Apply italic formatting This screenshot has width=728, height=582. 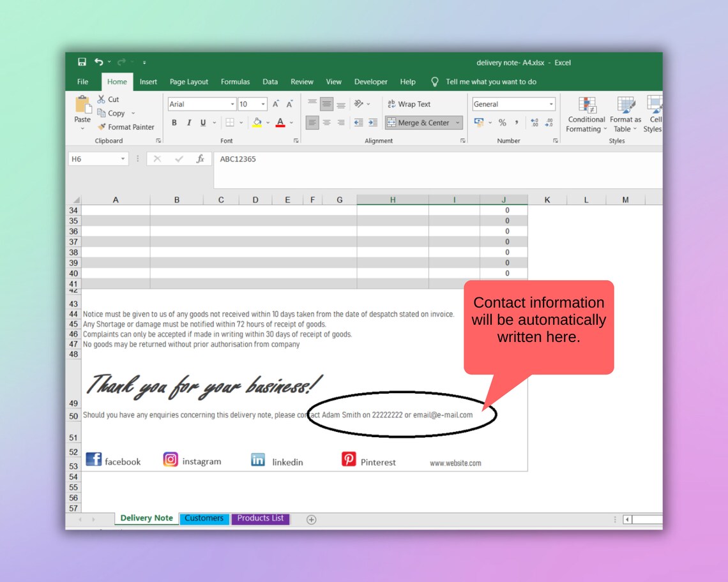[x=189, y=122]
